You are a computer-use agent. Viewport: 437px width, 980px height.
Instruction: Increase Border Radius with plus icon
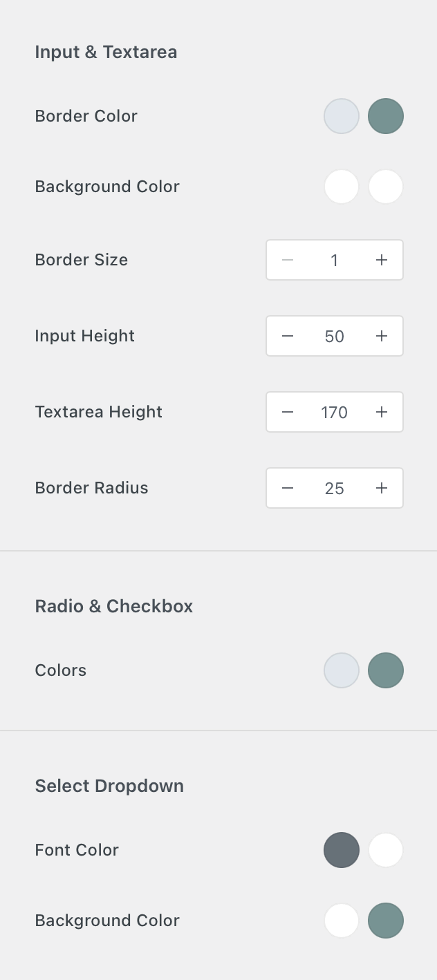(x=382, y=488)
